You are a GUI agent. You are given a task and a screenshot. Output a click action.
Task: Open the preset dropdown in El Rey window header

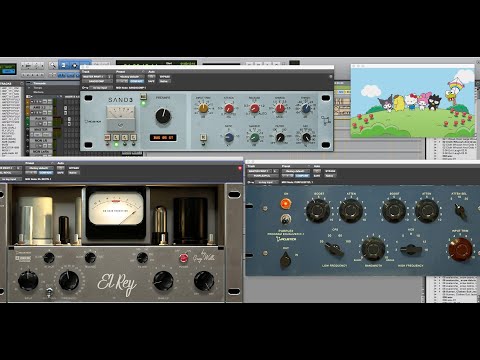coord(39,168)
